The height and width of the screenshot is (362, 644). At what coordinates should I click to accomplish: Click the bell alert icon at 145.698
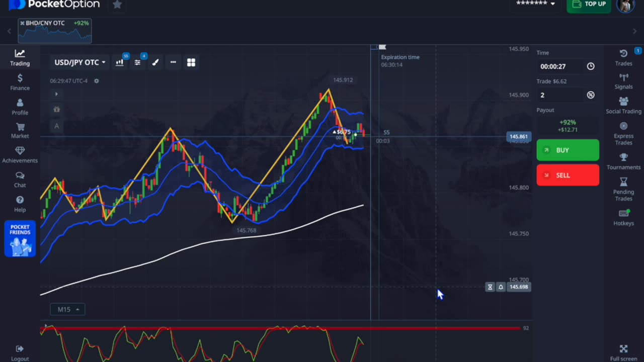click(501, 287)
